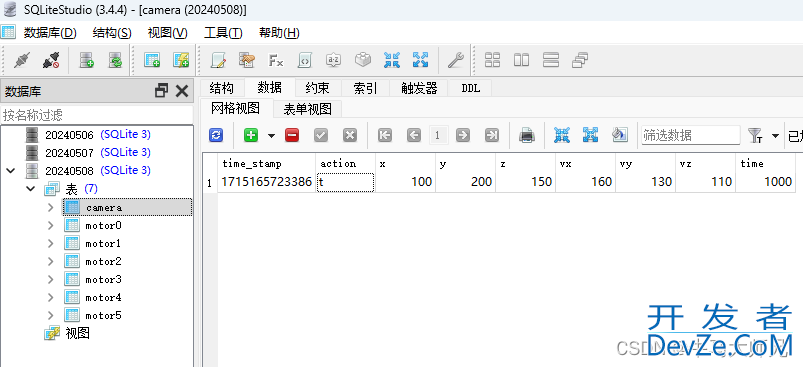The width and height of the screenshot is (803, 367).
Task: Open the SQL function editor Fx icon
Action: point(276,60)
